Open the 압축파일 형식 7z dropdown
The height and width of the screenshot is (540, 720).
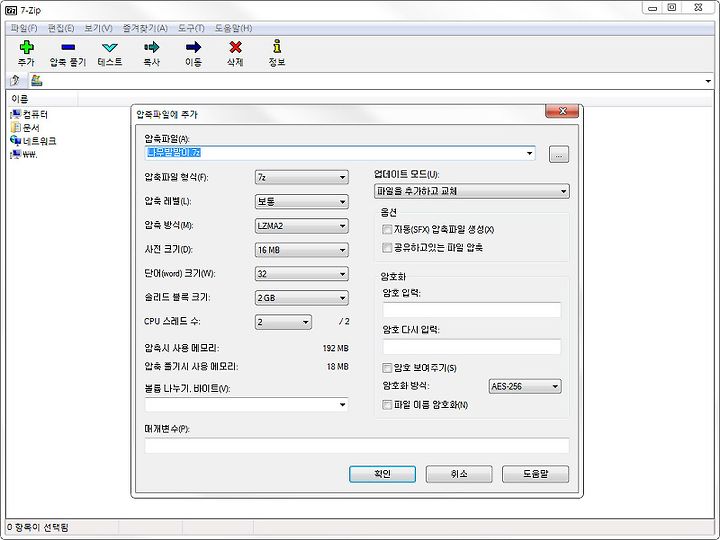[x=302, y=177]
